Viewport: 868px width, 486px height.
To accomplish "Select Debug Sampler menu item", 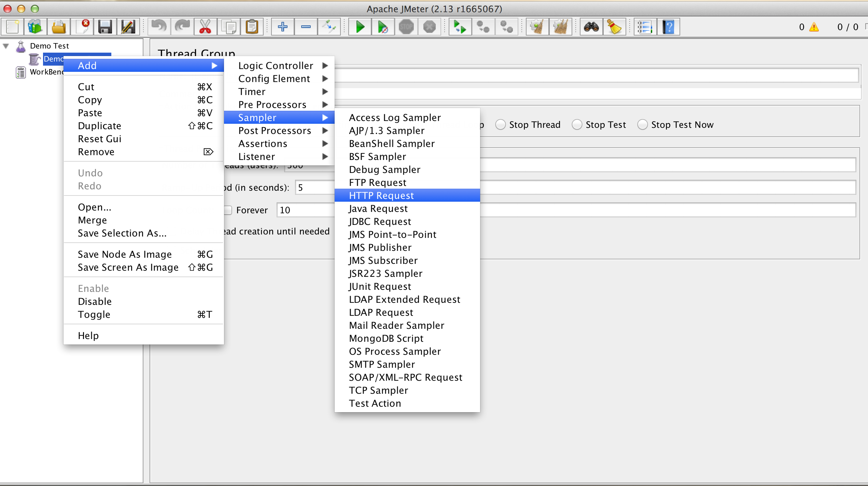I will pos(407,170).
